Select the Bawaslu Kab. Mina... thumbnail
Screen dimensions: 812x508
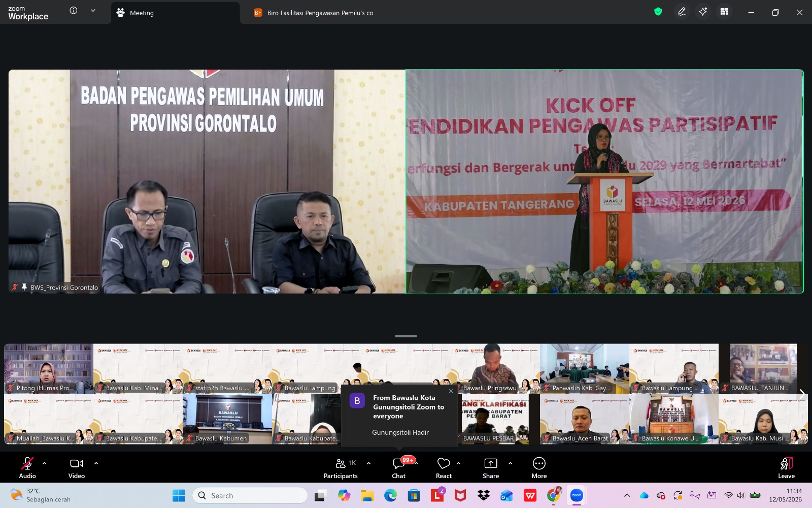pyautogui.click(x=138, y=369)
